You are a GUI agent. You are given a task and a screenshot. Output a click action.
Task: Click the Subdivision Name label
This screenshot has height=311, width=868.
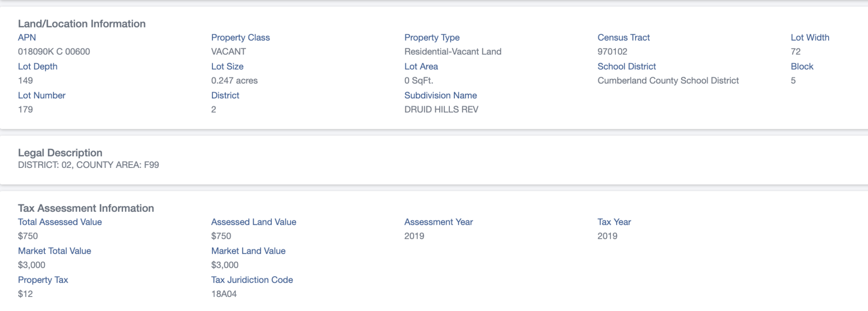point(440,95)
